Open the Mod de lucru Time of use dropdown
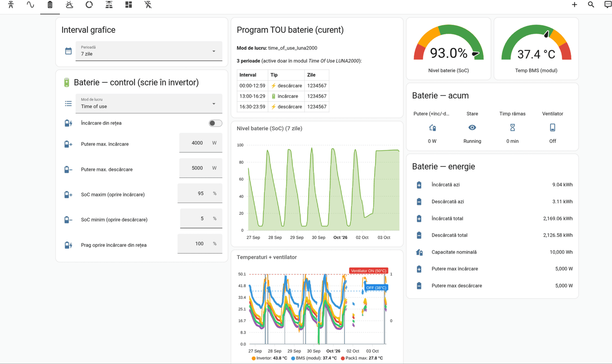This screenshot has height=364, width=612. [149, 104]
